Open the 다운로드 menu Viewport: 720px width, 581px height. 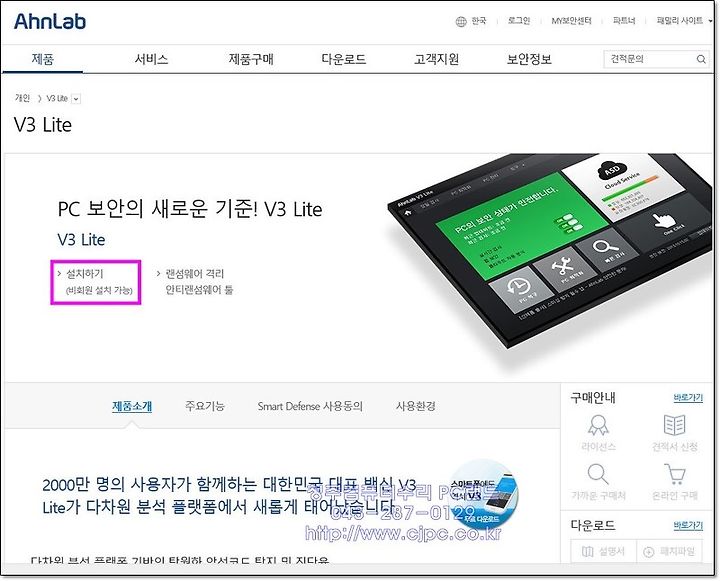click(x=343, y=59)
